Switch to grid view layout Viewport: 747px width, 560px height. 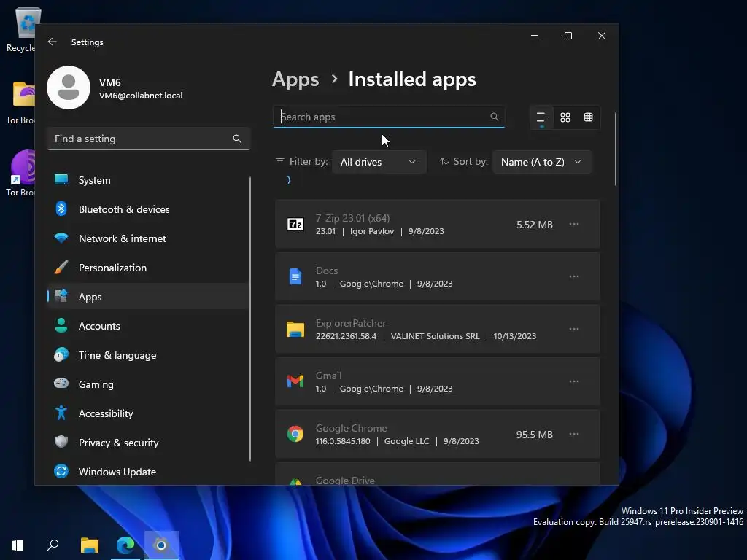[x=565, y=117]
